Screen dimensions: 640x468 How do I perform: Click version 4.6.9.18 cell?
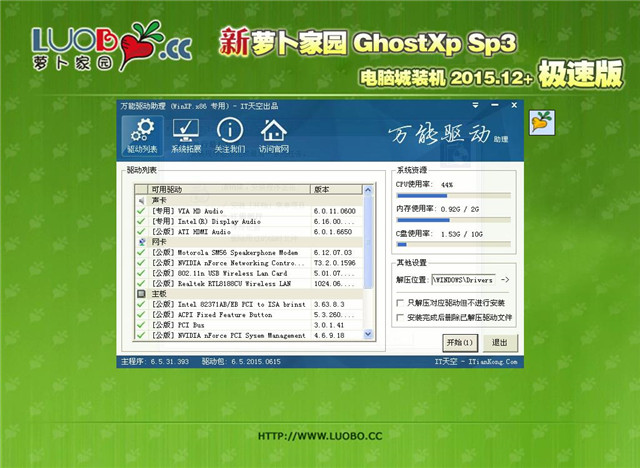(329, 335)
